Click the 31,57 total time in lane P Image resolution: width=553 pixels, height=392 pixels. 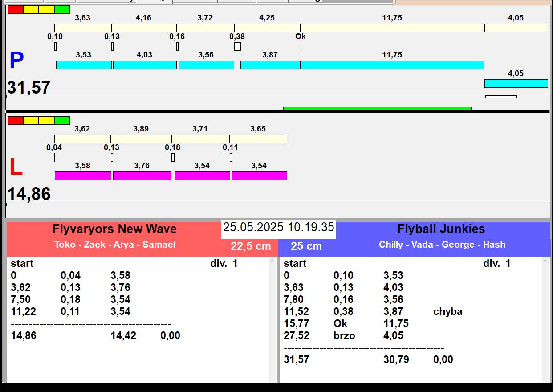[x=28, y=87]
